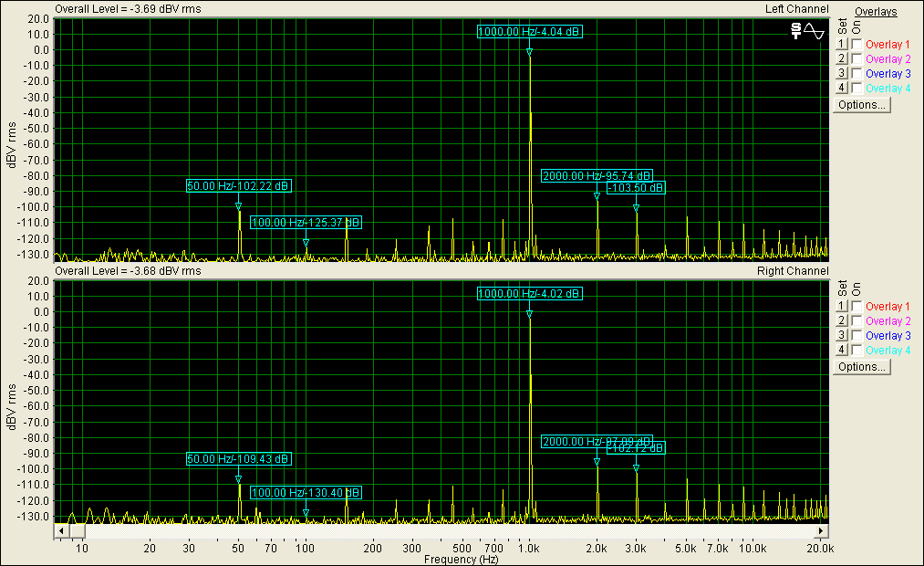Click the 20.0k tick on the frequency axis
This screenshot has height=566, width=924.
coord(820,549)
